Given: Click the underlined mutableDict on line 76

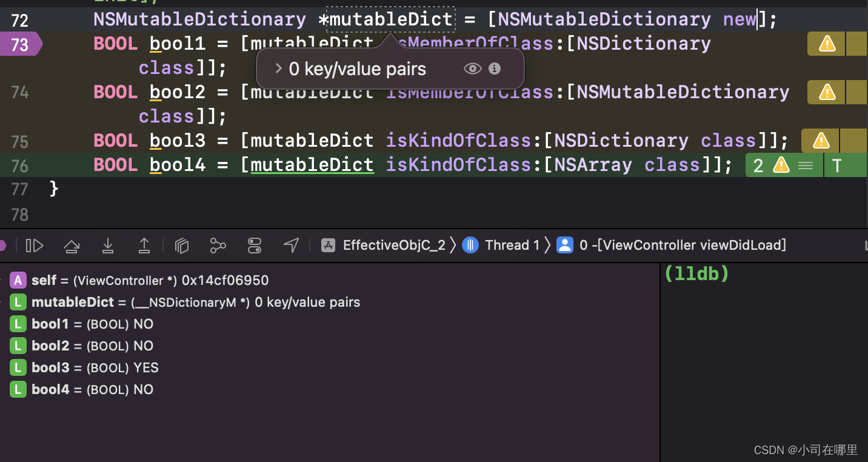Looking at the screenshot, I should click(x=312, y=165).
